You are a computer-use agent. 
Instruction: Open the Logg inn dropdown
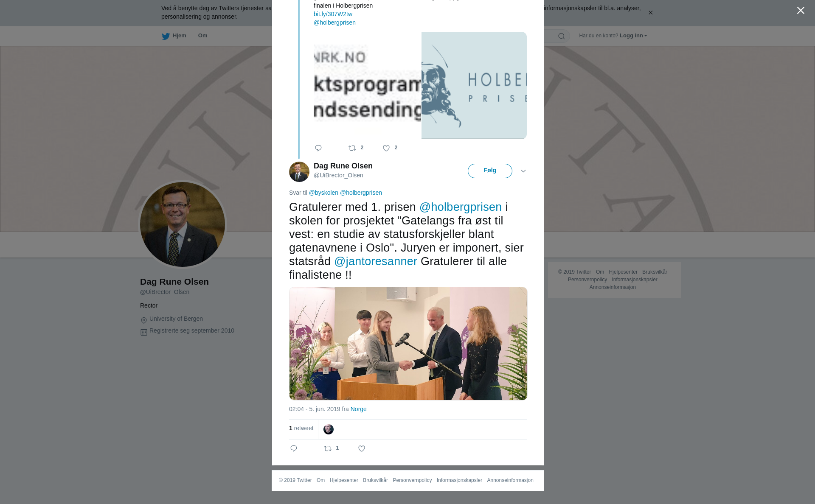(x=633, y=36)
